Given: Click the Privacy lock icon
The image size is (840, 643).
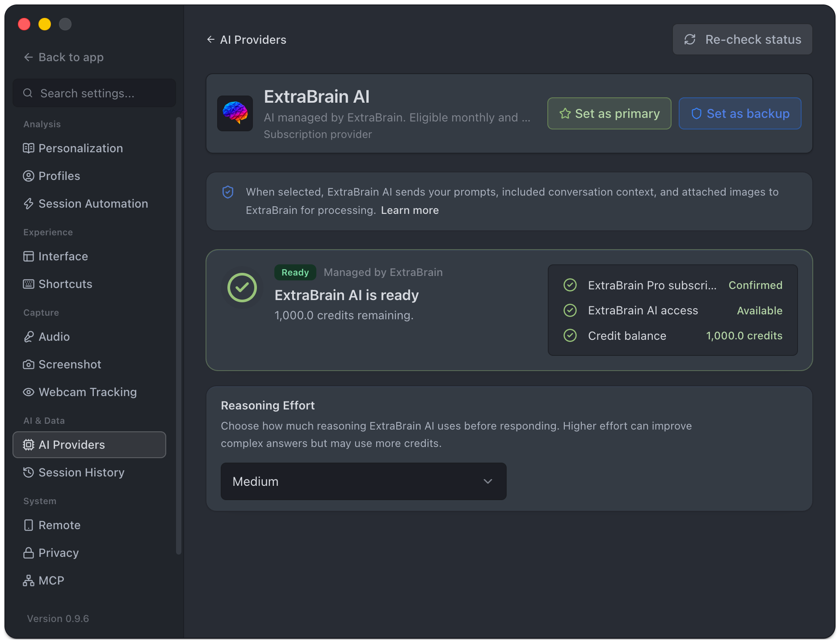Looking at the screenshot, I should (x=29, y=553).
